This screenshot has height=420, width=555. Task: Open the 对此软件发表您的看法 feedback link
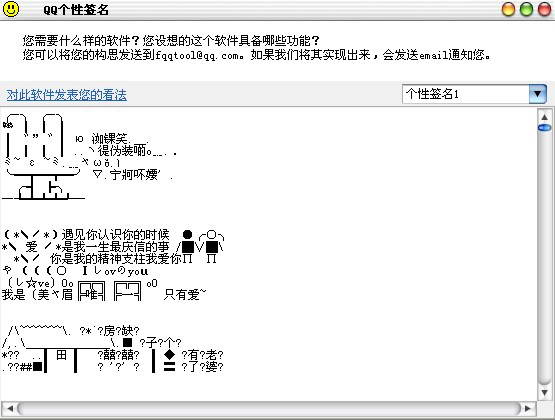pyautogui.click(x=67, y=95)
